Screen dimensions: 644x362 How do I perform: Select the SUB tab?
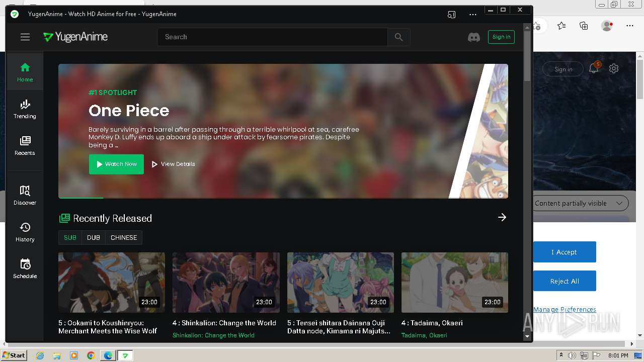[70, 238]
